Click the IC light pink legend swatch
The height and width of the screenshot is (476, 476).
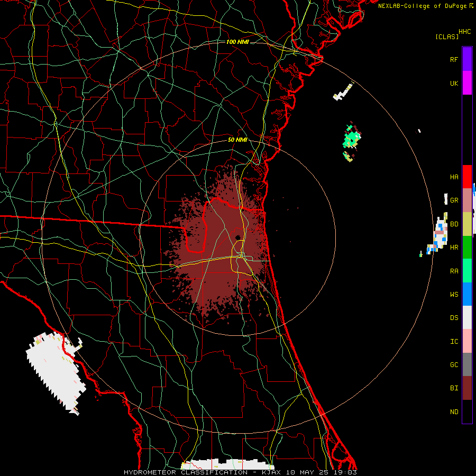[x=467, y=341]
